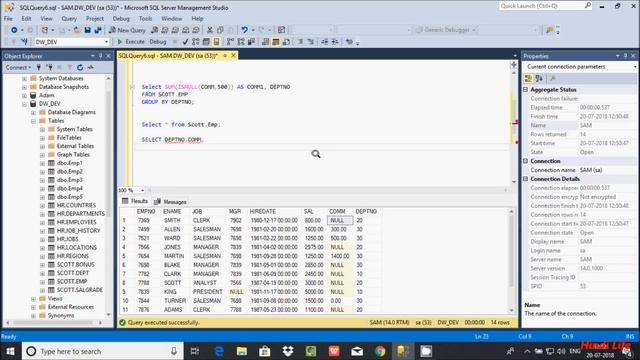Toggle Properties panel auto-hide pin
640x360 pixels.
[x=625, y=56]
